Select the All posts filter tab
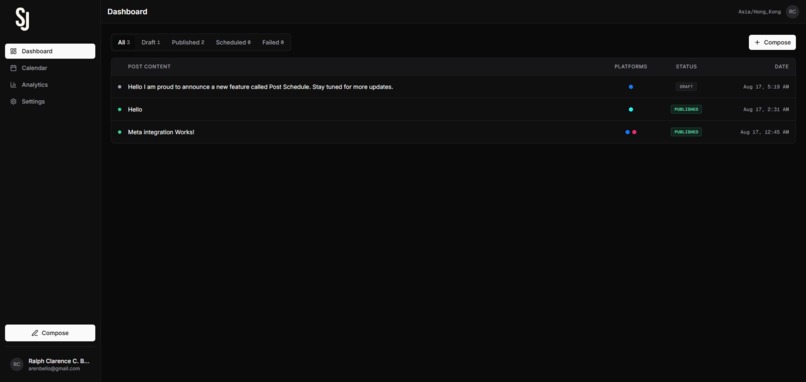806x382 pixels. (124, 43)
